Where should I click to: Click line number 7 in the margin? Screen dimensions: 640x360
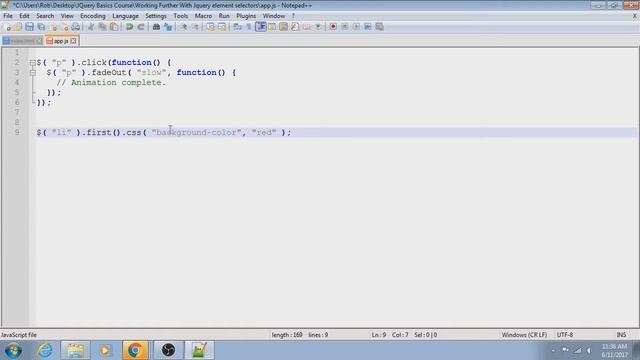tap(17, 112)
